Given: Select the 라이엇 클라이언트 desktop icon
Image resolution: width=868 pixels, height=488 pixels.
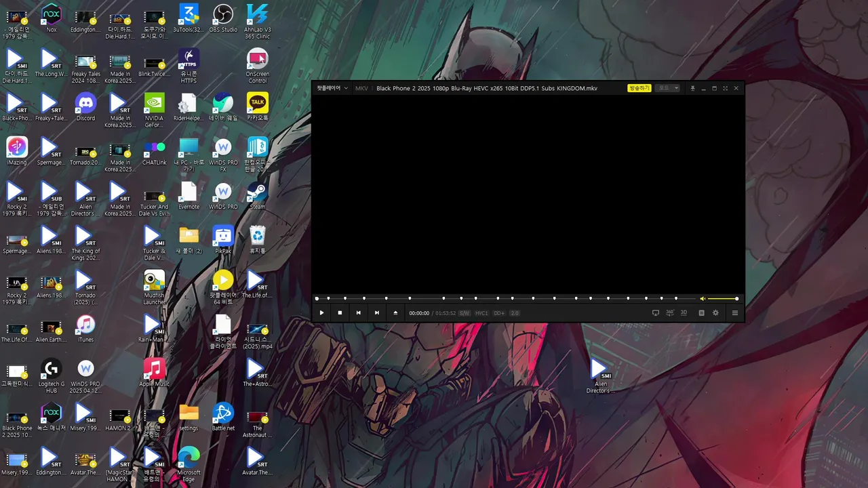Looking at the screenshot, I should [x=223, y=331].
